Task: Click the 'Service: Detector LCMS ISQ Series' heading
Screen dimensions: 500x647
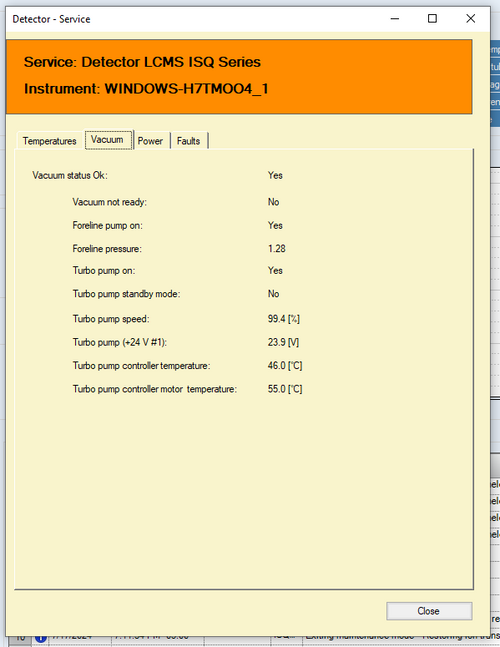Action: (x=142, y=62)
